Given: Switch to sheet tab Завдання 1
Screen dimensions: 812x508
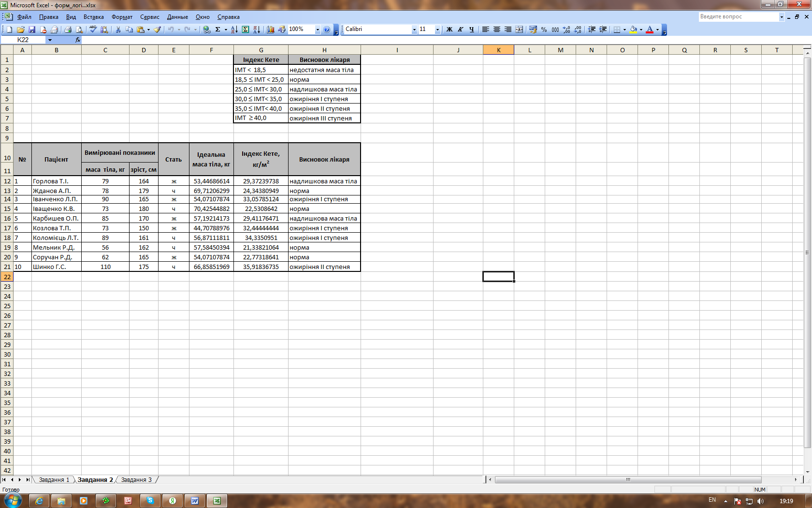Looking at the screenshot, I should click(x=54, y=480).
